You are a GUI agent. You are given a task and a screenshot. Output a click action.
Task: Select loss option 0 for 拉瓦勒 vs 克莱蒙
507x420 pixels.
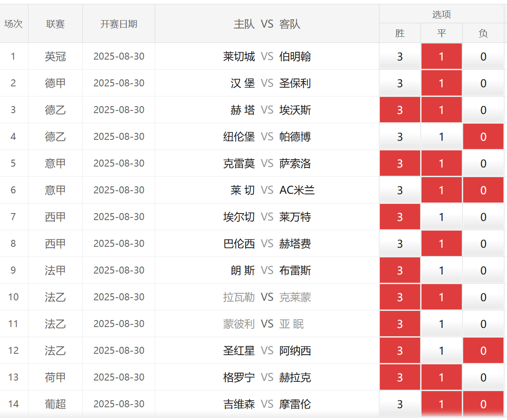click(x=483, y=297)
